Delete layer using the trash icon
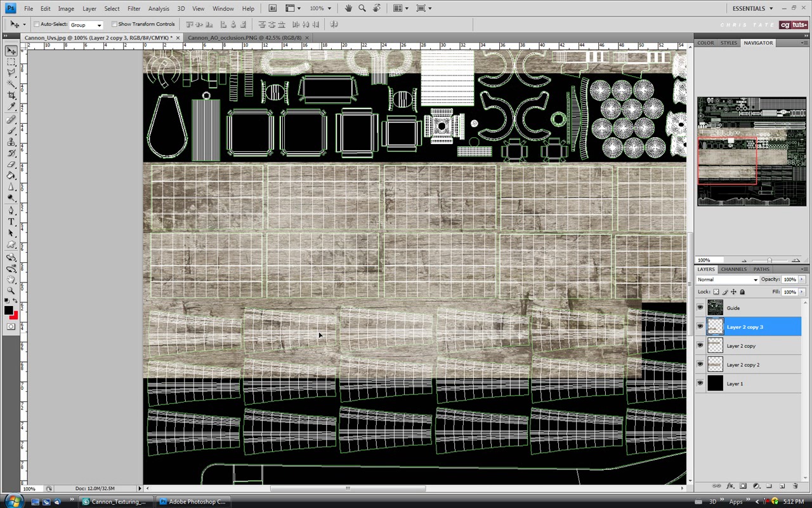This screenshot has width=812, height=508. [795, 486]
